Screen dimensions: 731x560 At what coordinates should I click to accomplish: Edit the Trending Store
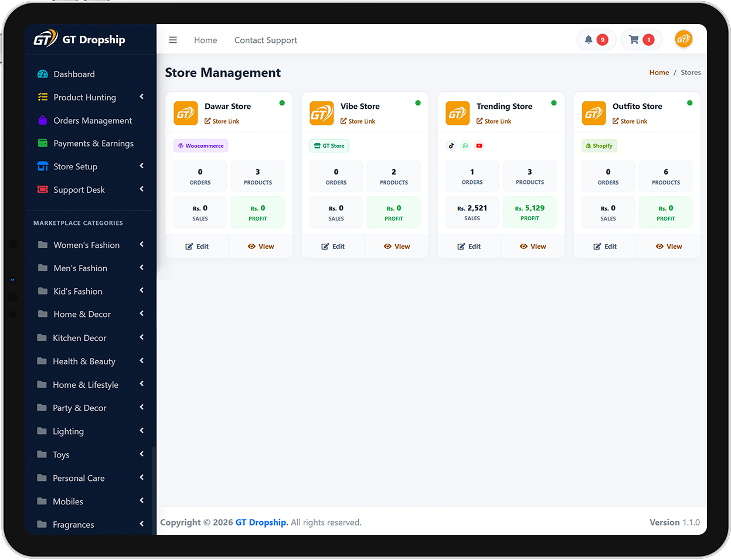point(470,247)
